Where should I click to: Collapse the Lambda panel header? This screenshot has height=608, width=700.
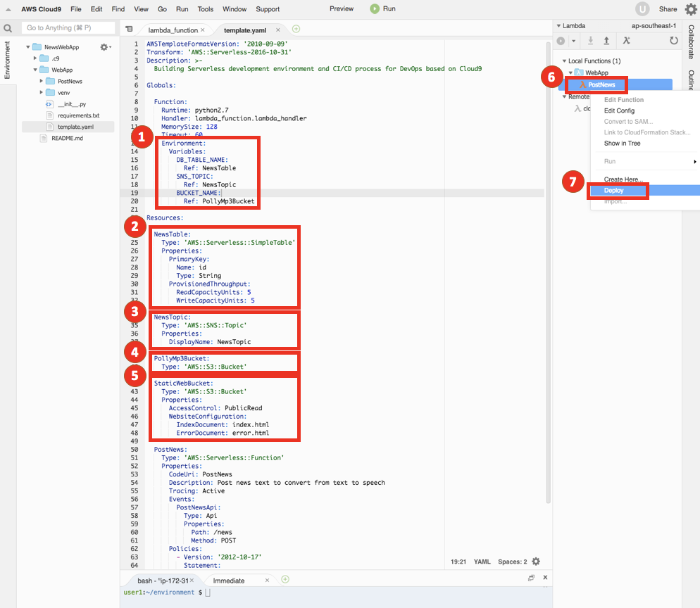558,26
